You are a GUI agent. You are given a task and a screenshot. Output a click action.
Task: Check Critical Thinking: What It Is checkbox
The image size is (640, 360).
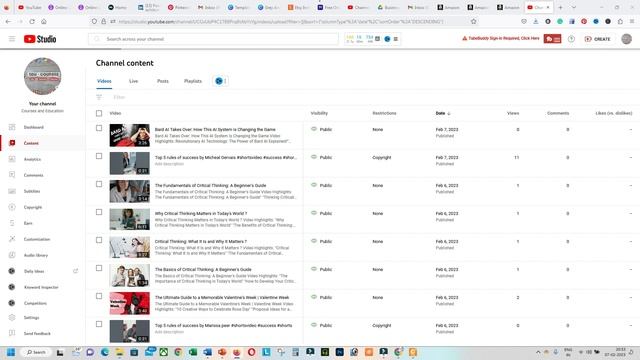99,240
